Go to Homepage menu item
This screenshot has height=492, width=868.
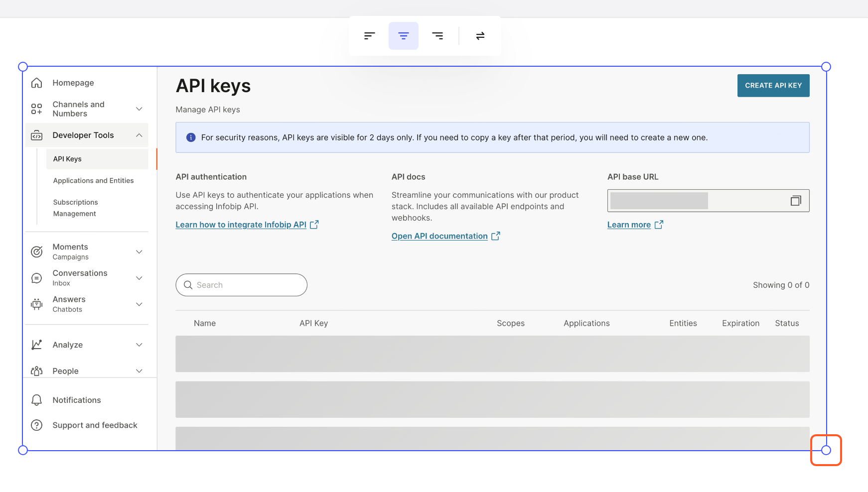coord(73,83)
